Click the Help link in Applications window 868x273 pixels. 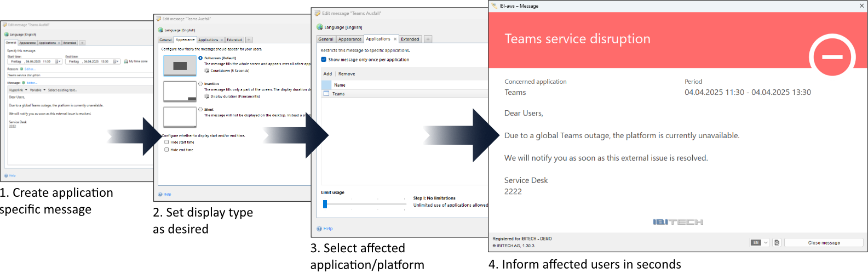[x=328, y=229]
